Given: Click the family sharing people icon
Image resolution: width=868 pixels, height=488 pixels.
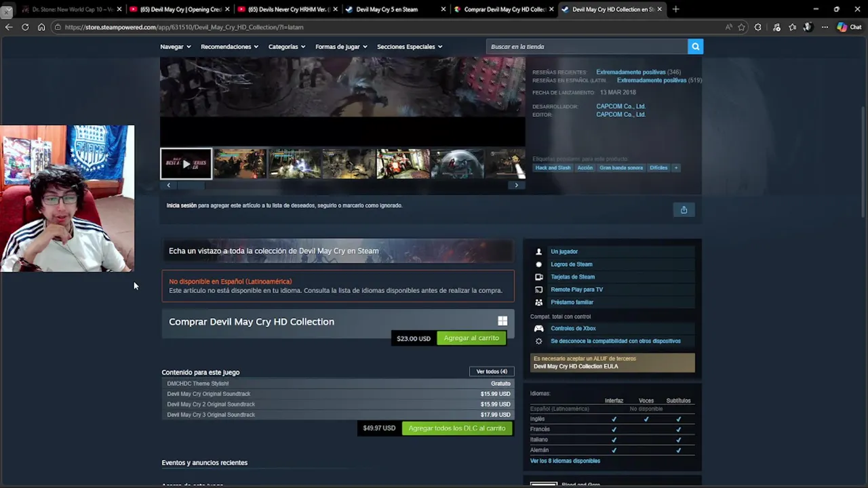Looking at the screenshot, I should [539, 302].
